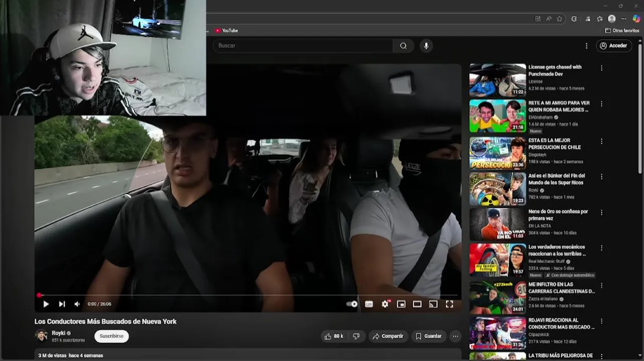
Task: Expand the description showing 3 M de vistas
Action: click(x=70, y=355)
